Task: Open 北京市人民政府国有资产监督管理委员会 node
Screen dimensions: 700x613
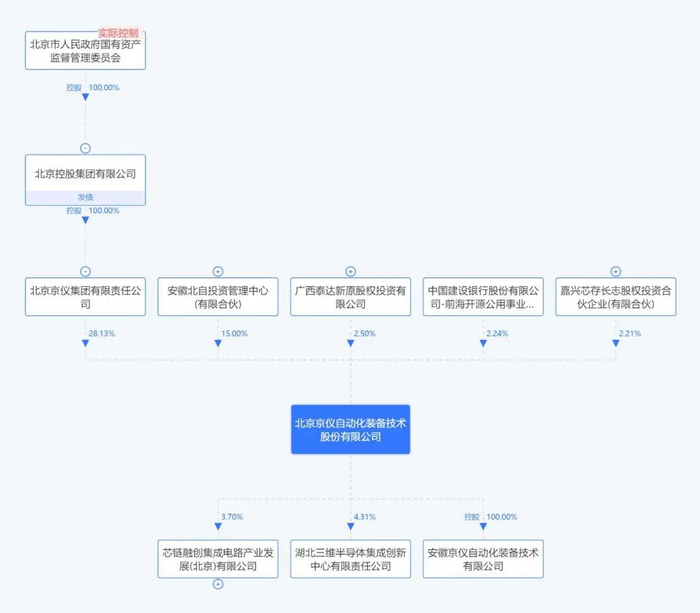Action: 85,50
